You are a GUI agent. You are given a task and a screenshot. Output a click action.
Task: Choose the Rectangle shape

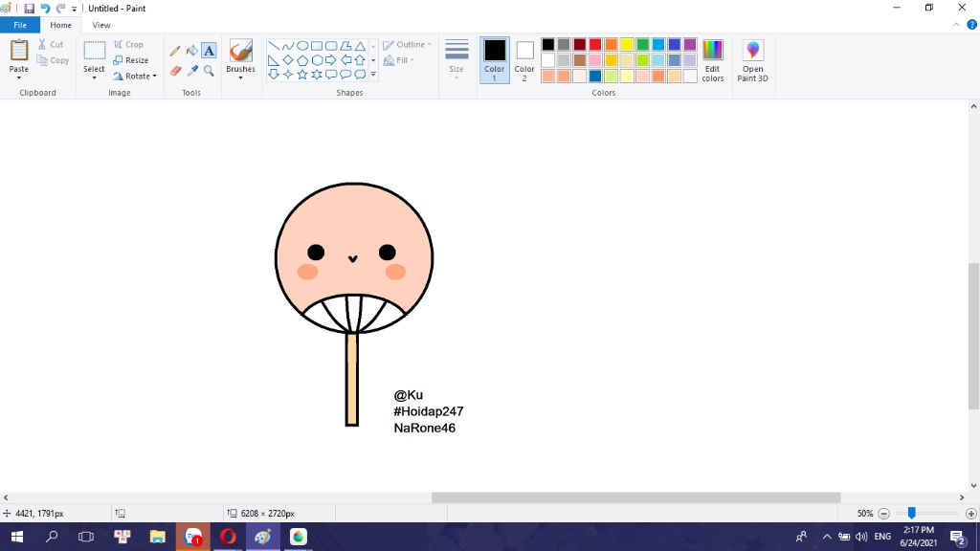pyautogui.click(x=317, y=46)
